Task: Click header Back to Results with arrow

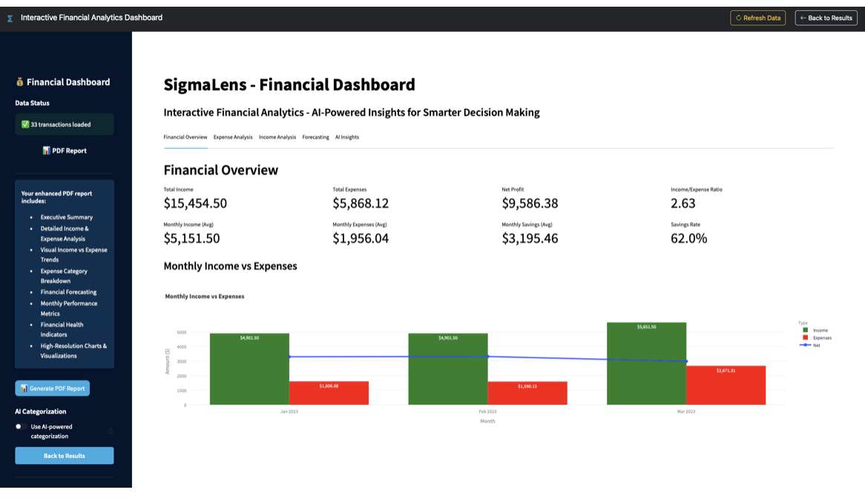Action: (826, 19)
